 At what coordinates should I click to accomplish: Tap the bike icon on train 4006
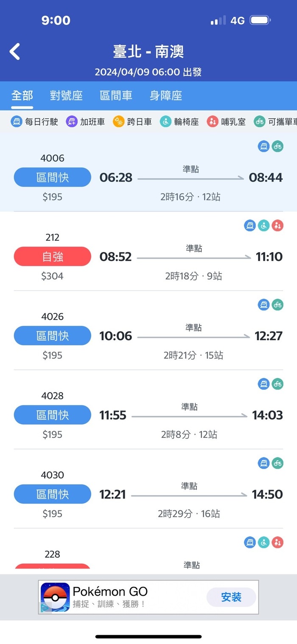(278, 146)
